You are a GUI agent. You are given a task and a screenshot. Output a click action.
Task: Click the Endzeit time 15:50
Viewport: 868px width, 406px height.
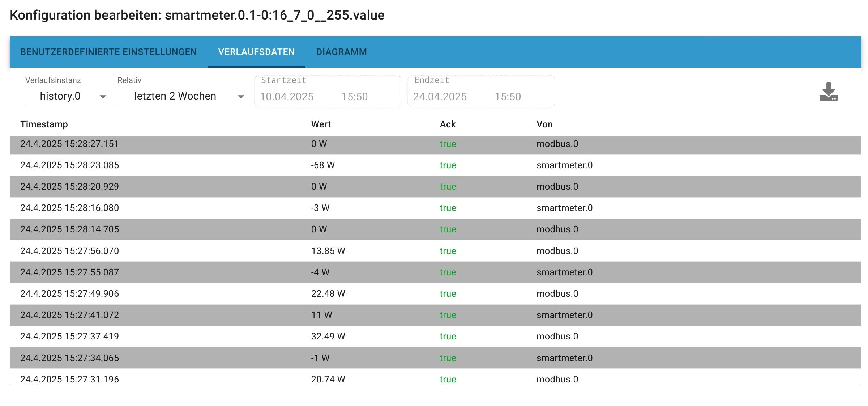tap(508, 97)
